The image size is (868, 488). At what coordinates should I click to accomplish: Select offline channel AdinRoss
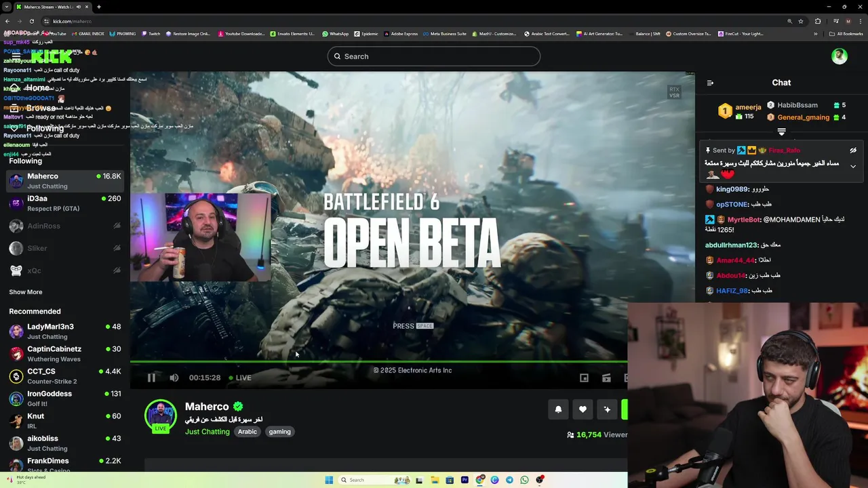65,226
